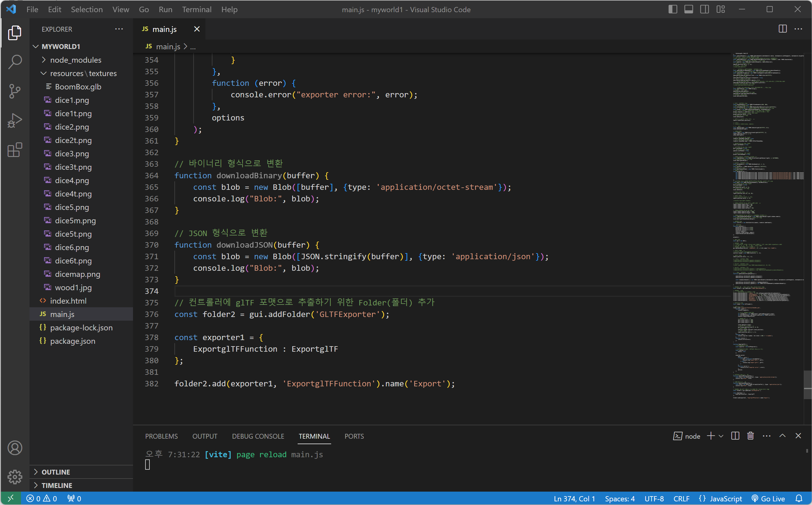Open index.html in the explorer
Image resolution: width=812 pixels, height=505 pixels.
click(68, 301)
